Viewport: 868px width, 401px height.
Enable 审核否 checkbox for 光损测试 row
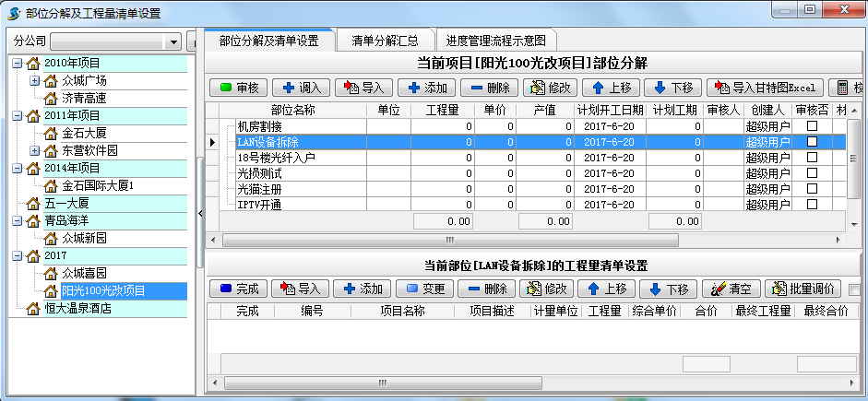pos(812,173)
